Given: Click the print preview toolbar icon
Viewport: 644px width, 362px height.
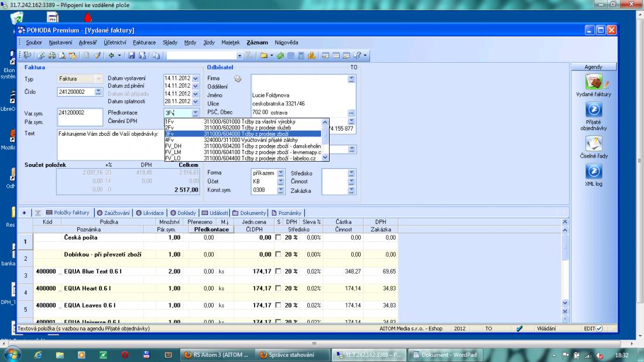Looking at the screenshot, I should click(62, 56).
